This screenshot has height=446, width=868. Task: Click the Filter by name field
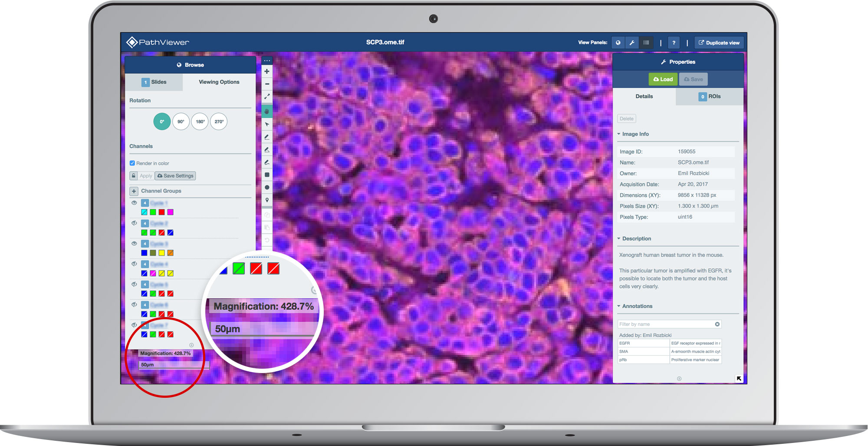669,324
